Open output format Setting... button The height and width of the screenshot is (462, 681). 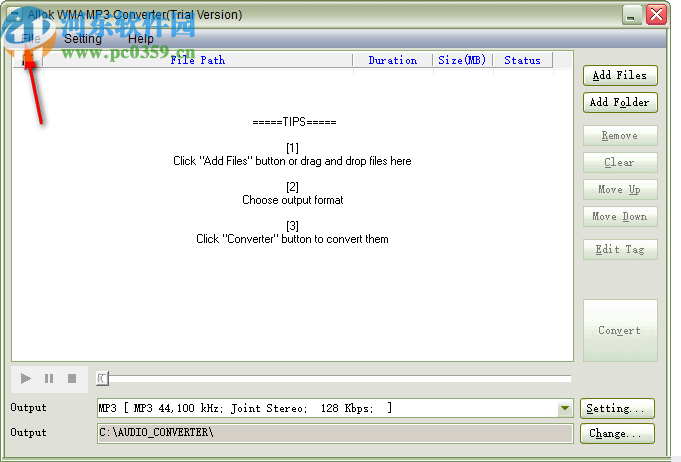[617, 409]
